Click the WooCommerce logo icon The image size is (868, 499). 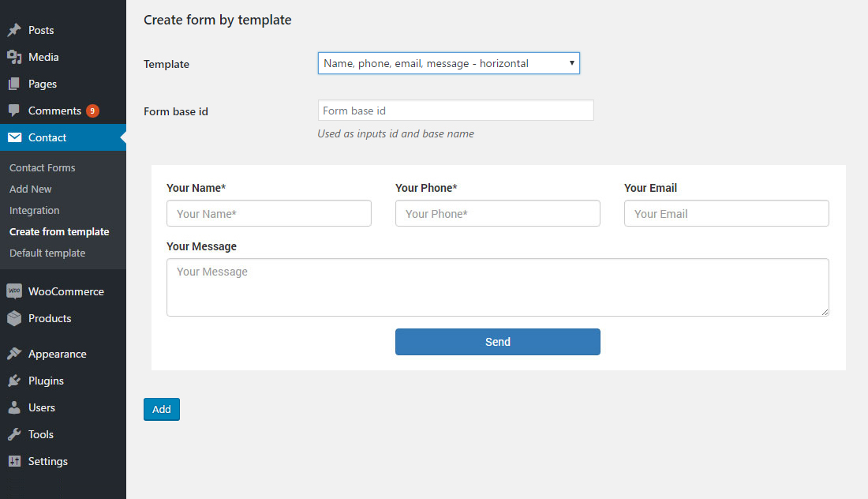pos(14,291)
